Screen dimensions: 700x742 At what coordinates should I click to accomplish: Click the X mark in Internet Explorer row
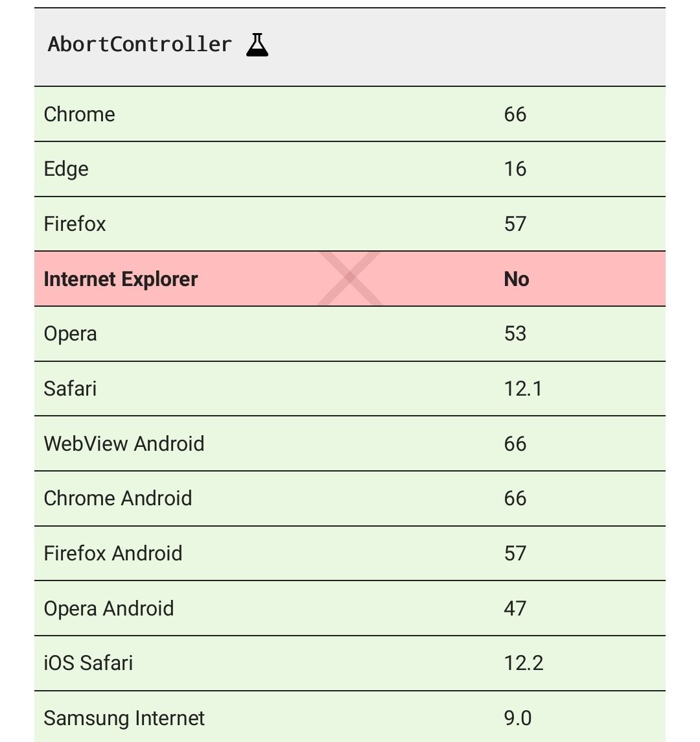[x=350, y=279]
